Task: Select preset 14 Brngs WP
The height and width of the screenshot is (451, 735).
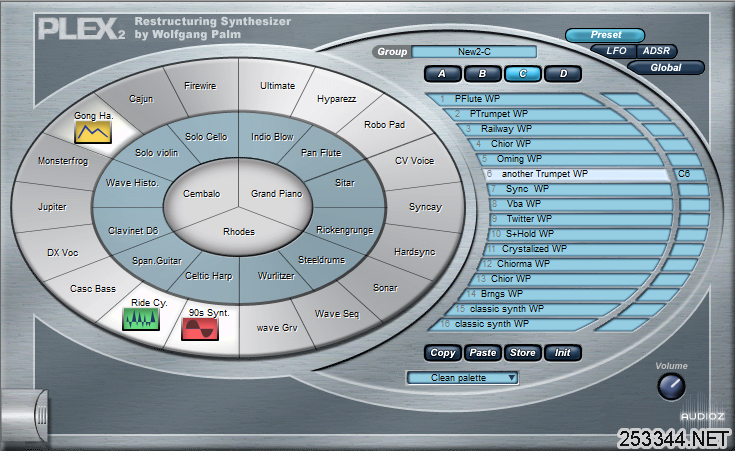Action: tap(549, 294)
